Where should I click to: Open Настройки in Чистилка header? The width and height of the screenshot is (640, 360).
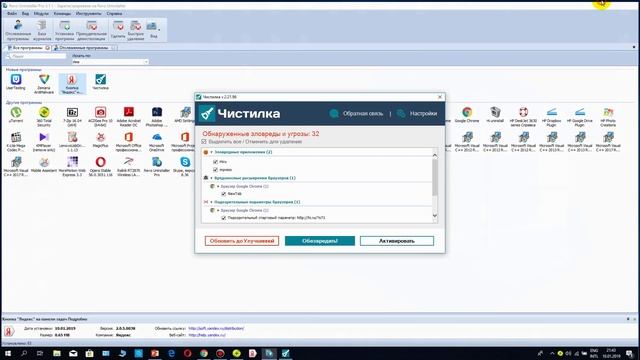coord(417,113)
